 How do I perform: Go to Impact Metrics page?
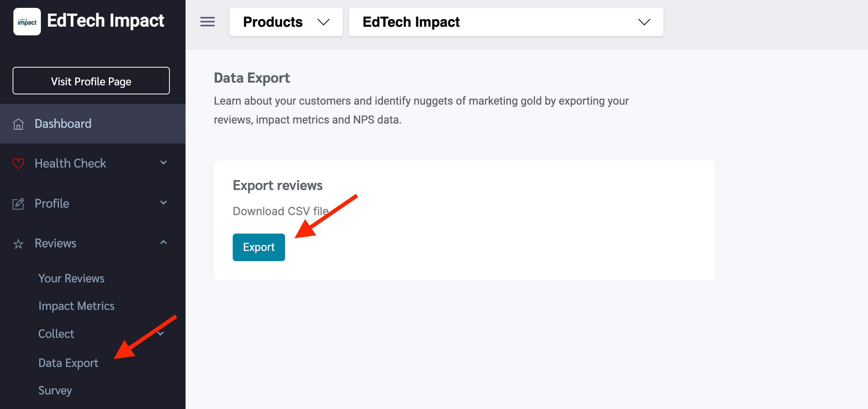tap(76, 306)
